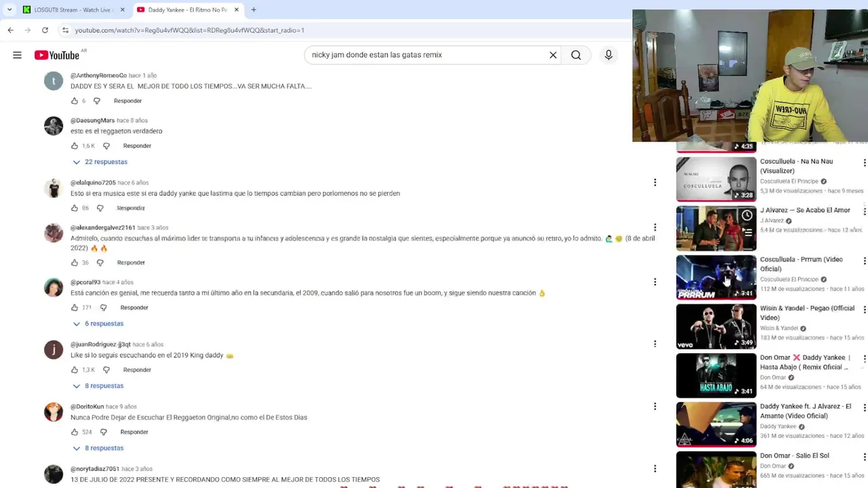Open the Cosculluela El Principe channel under Na Na Nau
868x488 pixels.
pos(789,182)
